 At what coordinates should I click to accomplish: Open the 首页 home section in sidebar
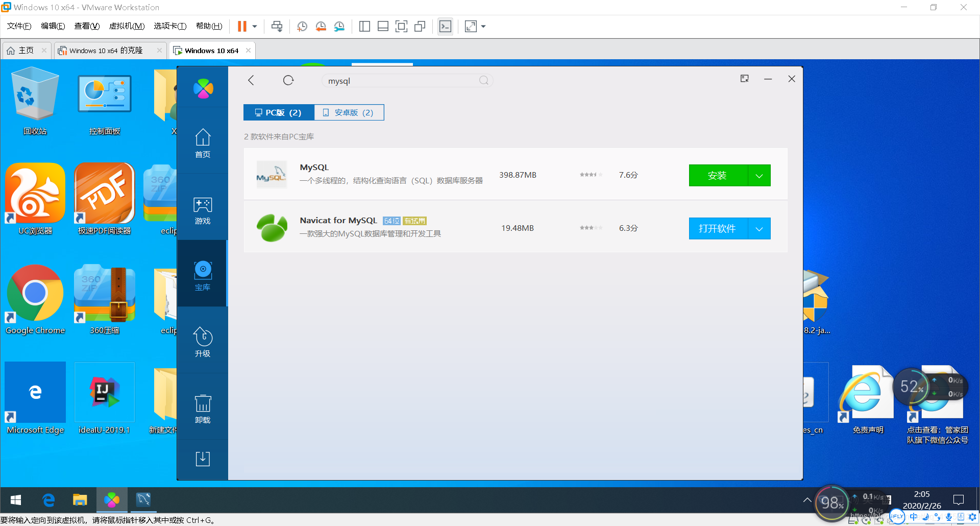point(203,143)
